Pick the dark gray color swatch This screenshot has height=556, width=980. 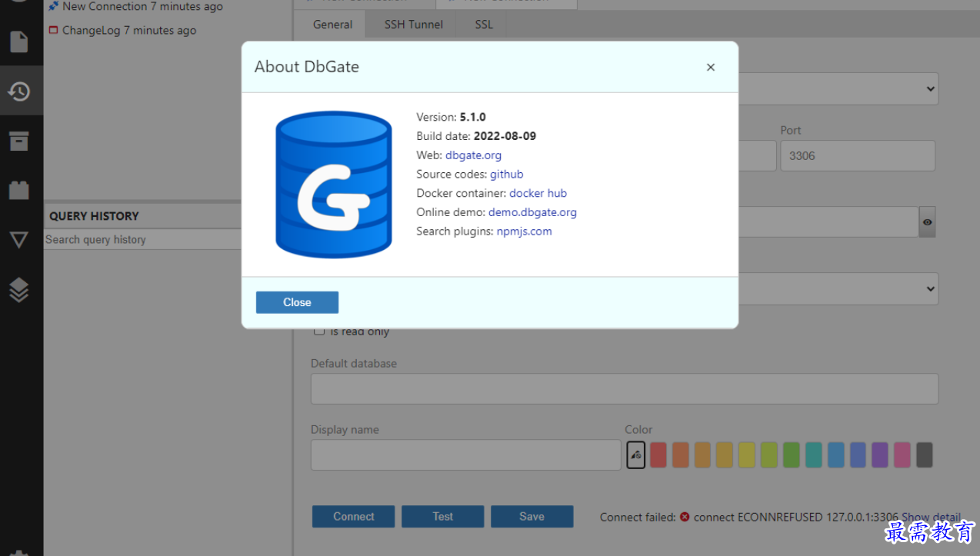click(925, 454)
